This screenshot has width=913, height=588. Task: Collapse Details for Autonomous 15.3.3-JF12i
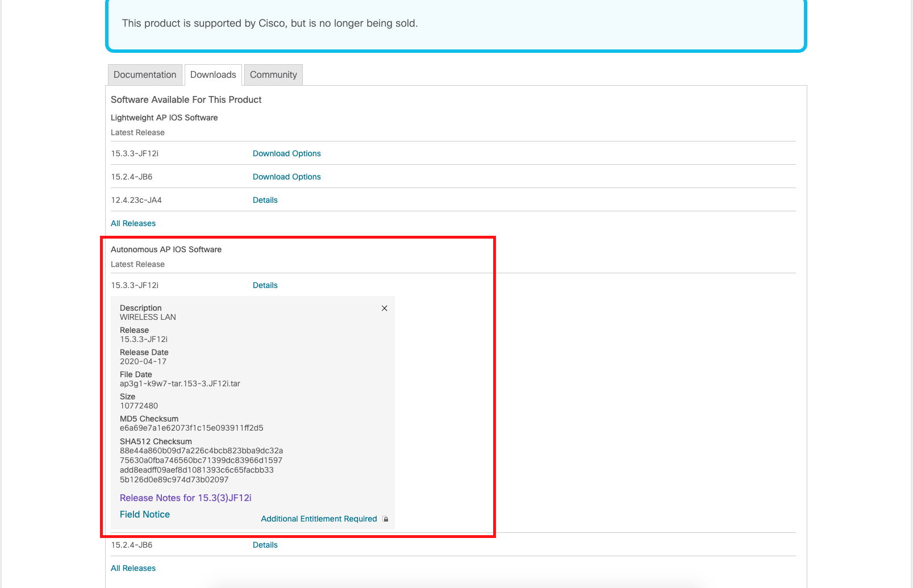pos(265,285)
